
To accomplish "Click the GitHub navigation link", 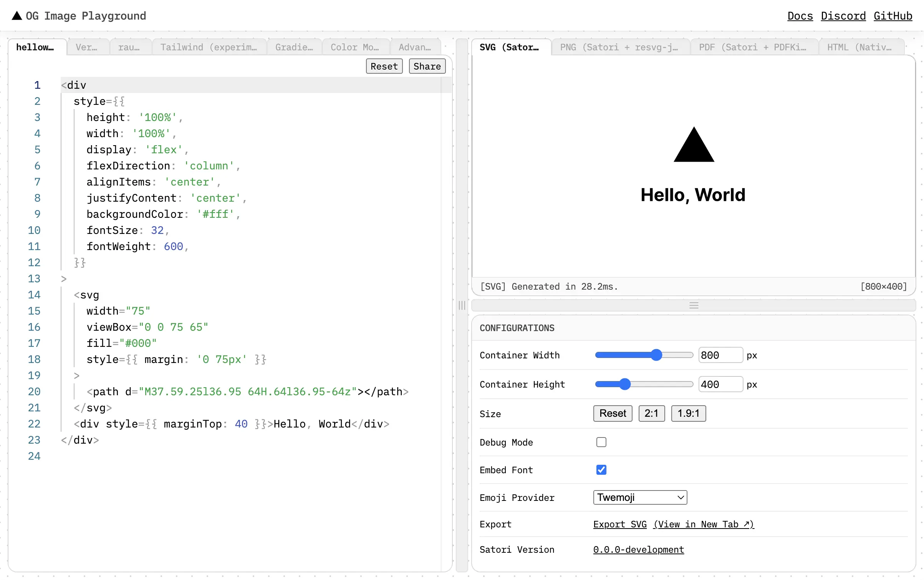I will [893, 15].
